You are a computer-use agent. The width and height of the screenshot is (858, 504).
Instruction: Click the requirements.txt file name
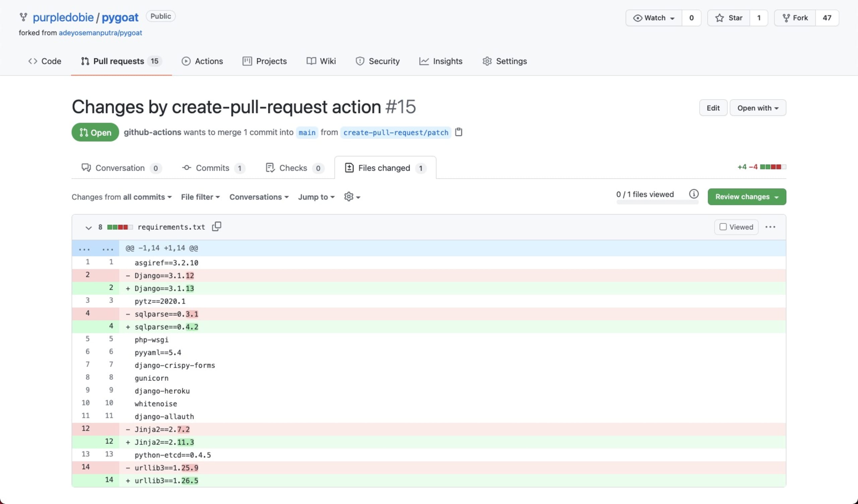[171, 227]
